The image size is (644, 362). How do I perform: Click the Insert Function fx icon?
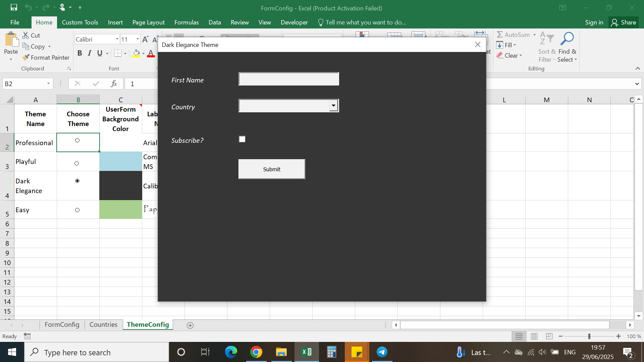(114, 84)
